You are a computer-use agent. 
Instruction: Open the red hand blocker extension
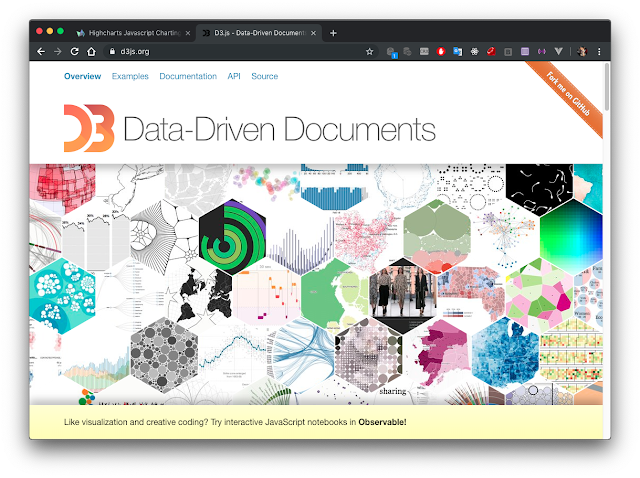441,51
